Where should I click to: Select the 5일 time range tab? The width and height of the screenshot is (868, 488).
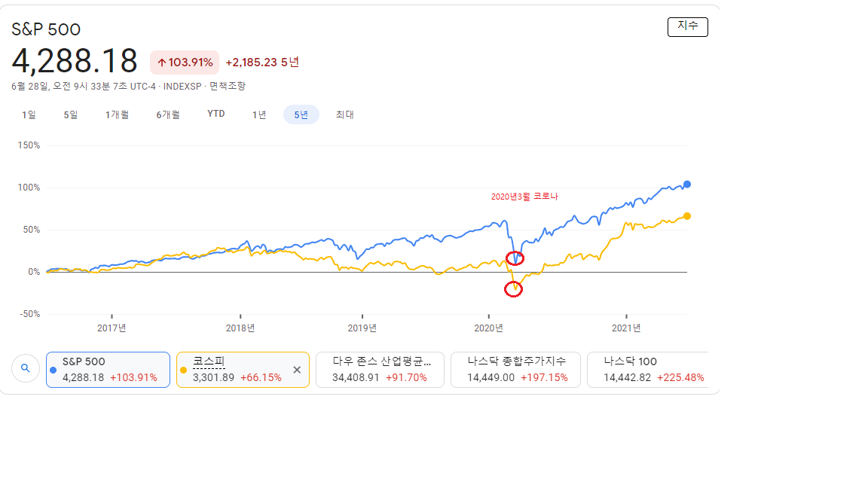point(71,114)
